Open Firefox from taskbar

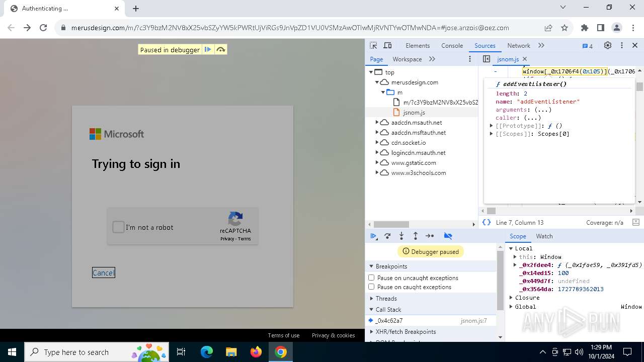(x=256, y=352)
